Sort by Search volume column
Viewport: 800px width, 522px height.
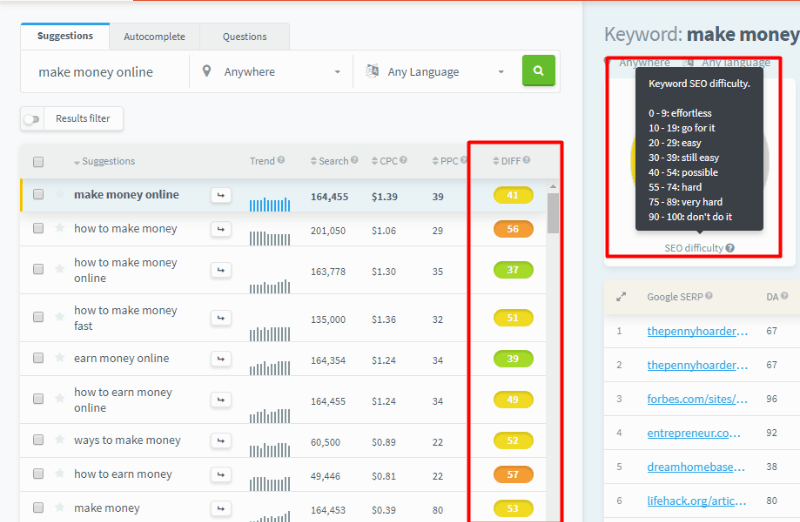tap(330, 161)
